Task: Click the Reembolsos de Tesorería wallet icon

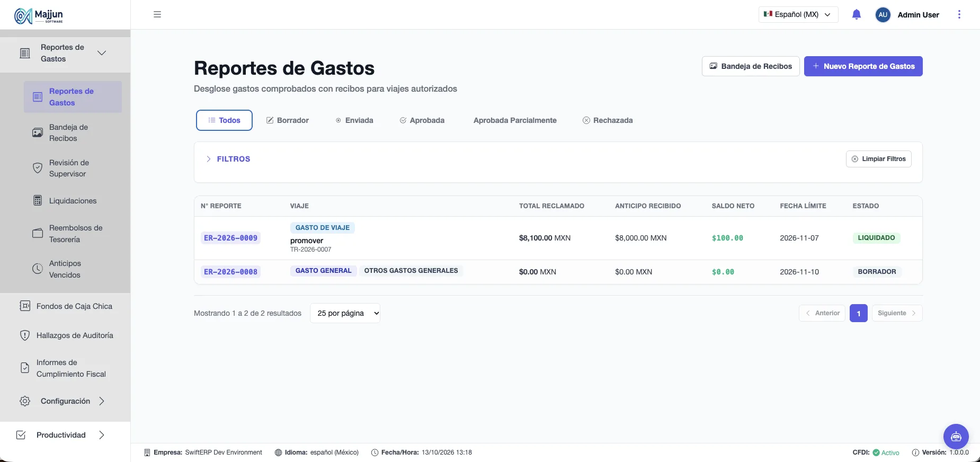Action: [x=38, y=234]
